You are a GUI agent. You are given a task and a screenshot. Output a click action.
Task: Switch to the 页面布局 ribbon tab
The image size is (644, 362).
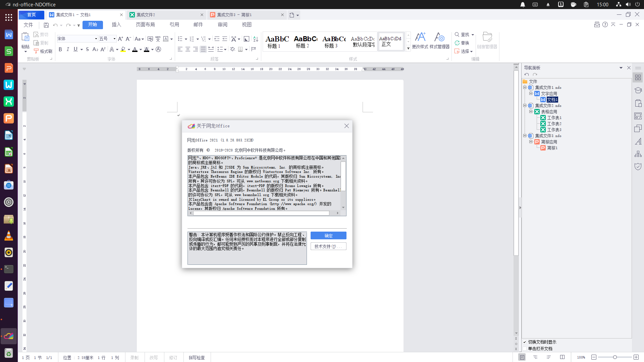point(145,25)
